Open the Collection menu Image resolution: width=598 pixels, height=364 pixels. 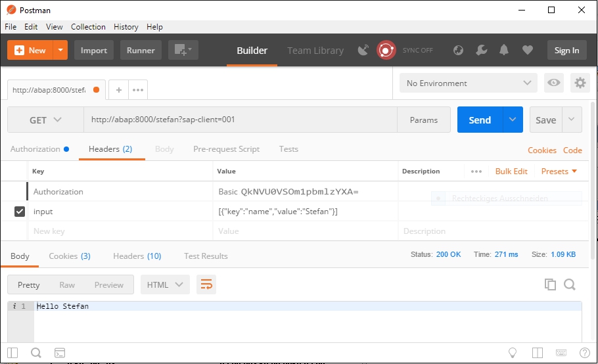pos(88,27)
